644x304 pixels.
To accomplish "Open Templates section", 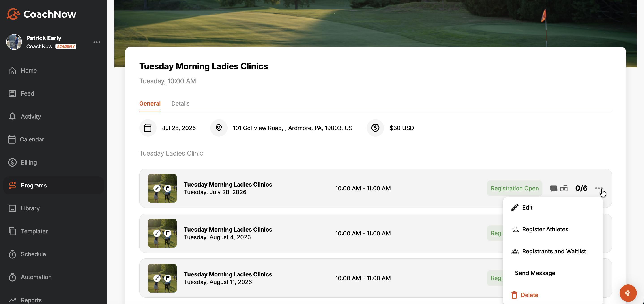I will [35, 231].
